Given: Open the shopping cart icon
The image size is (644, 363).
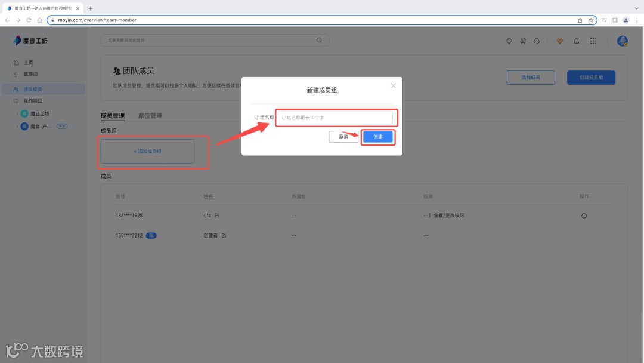Looking at the screenshot, I should [x=523, y=41].
